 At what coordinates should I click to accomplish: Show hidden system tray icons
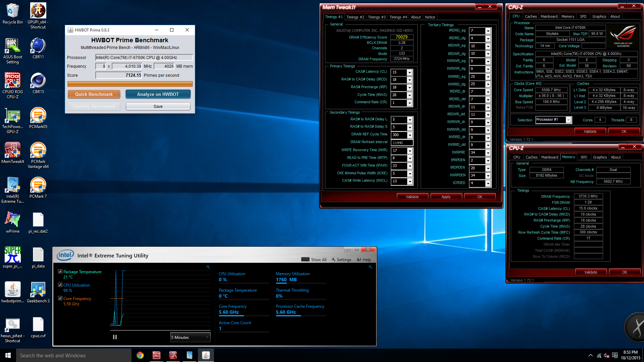pos(590,356)
